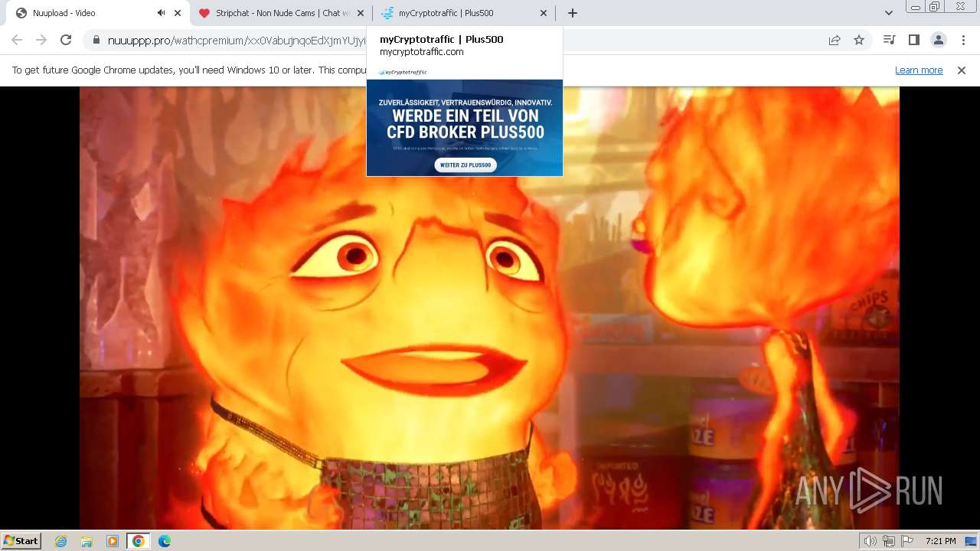
Task: Switch to the Stripchat tab
Action: pos(280,13)
